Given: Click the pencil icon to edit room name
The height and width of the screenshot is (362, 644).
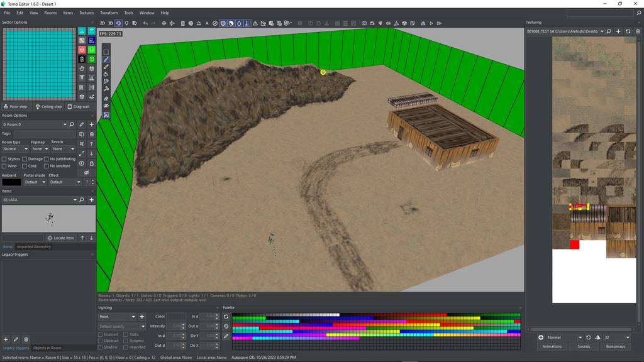Looking at the screenshot, I should click(x=82, y=124).
